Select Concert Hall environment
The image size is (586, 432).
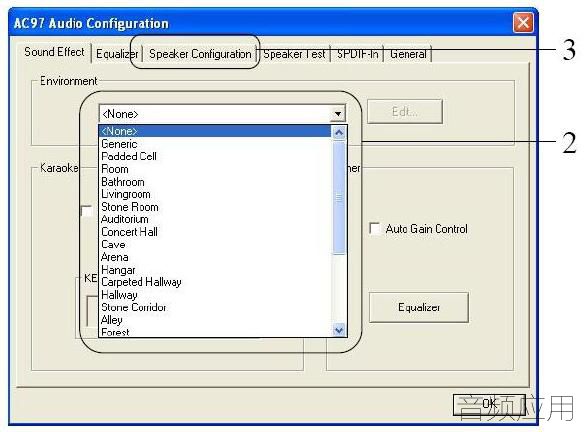[215, 232]
